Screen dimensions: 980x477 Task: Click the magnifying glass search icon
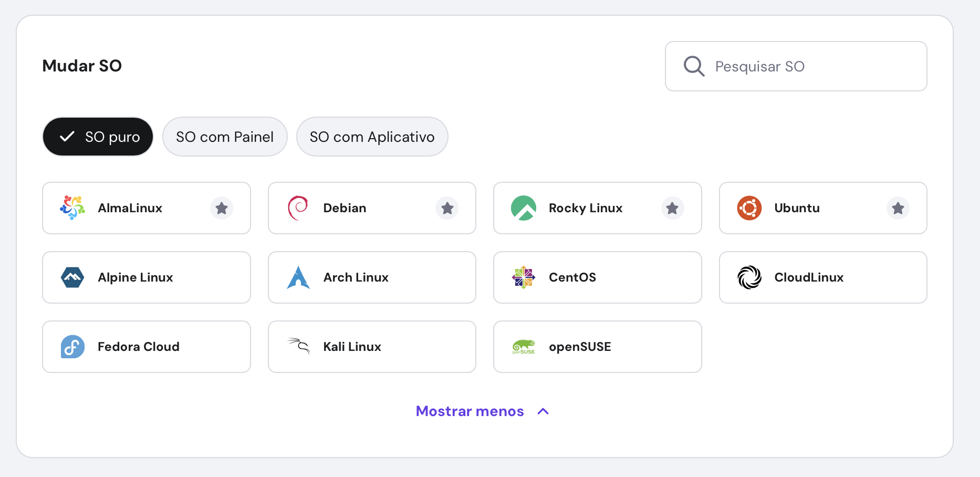click(x=693, y=66)
